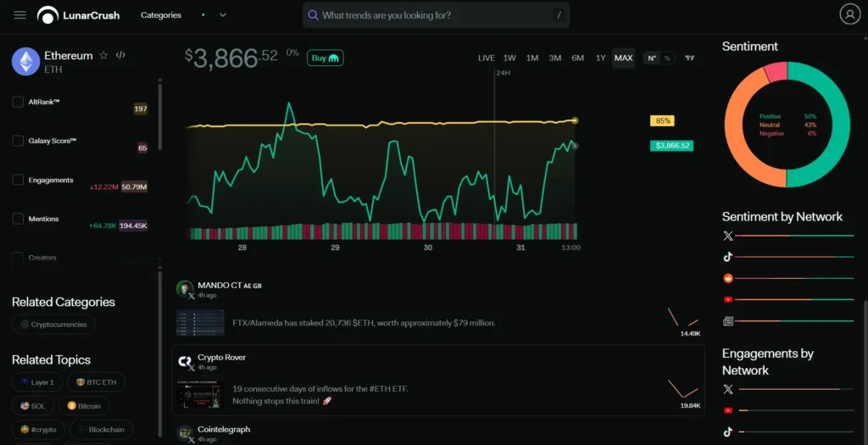Click the Ethereum coin logo
This screenshot has height=445, width=868.
click(x=25, y=61)
